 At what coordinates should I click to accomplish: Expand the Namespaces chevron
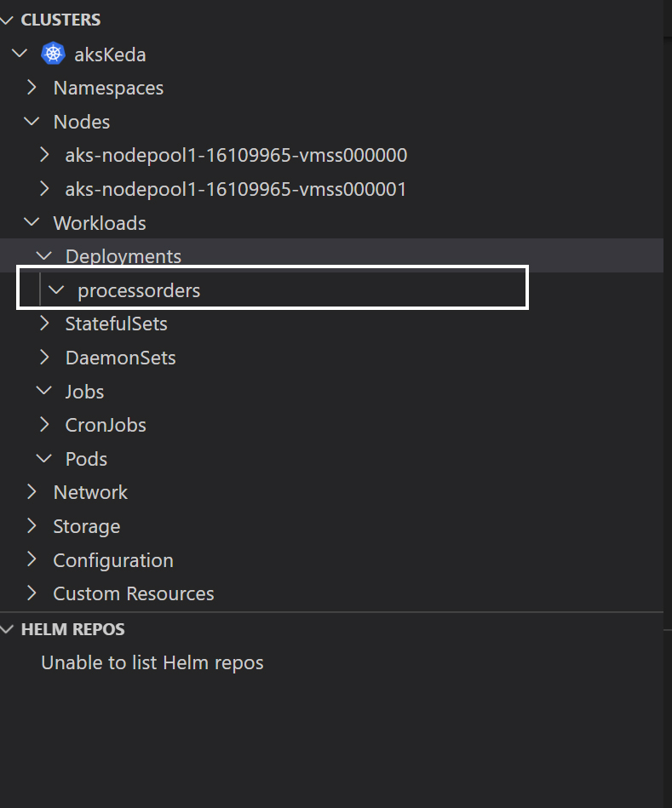coord(32,87)
